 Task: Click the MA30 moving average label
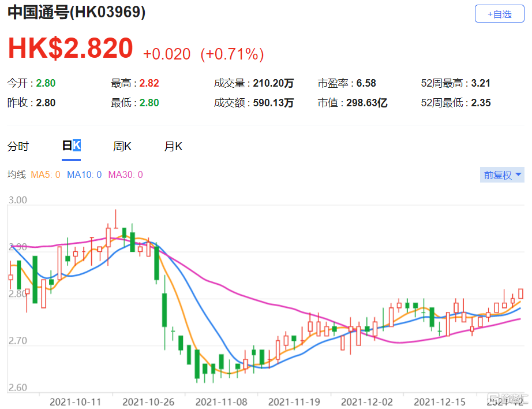point(126,174)
